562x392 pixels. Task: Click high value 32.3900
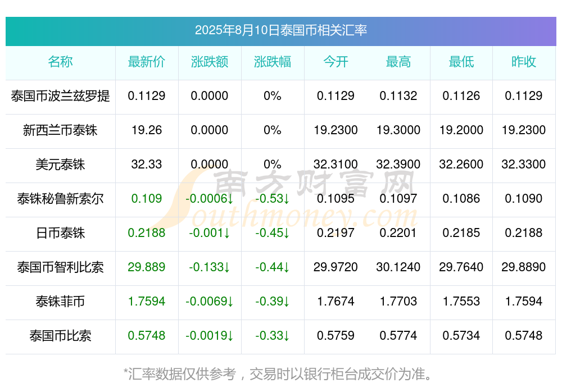pyautogui.click(x=398, y=165)
